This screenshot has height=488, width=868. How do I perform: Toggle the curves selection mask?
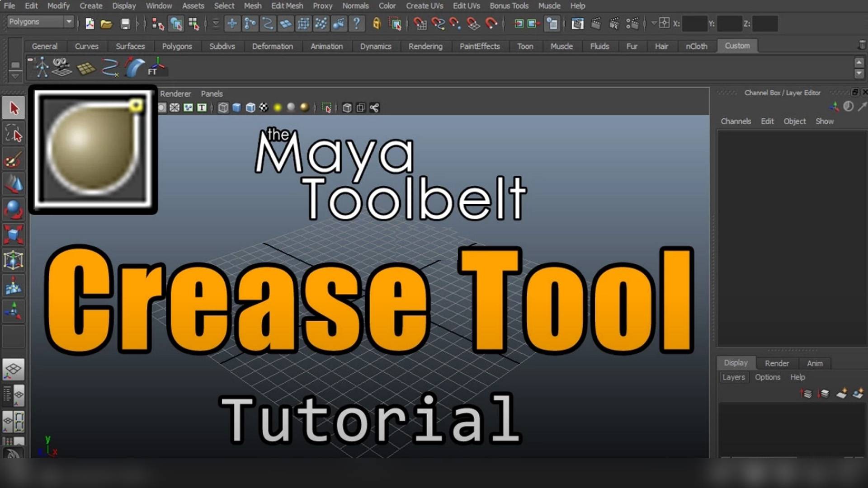(x=268, y=23)
